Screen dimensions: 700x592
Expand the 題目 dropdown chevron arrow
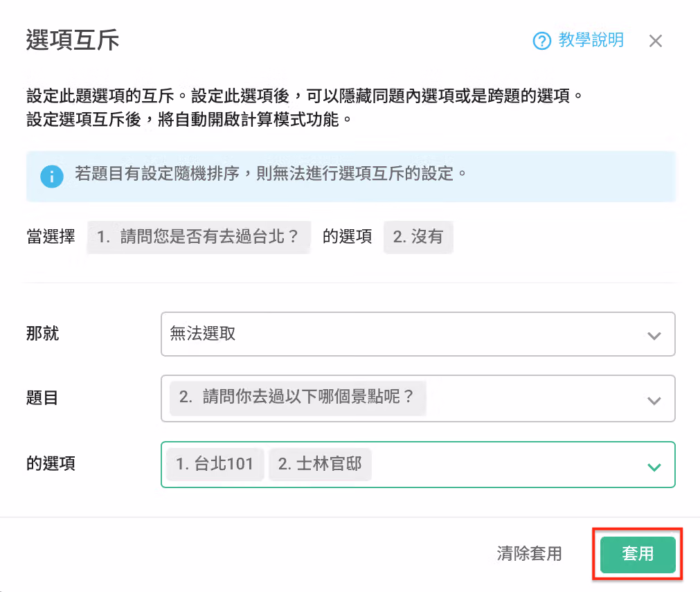654,400
